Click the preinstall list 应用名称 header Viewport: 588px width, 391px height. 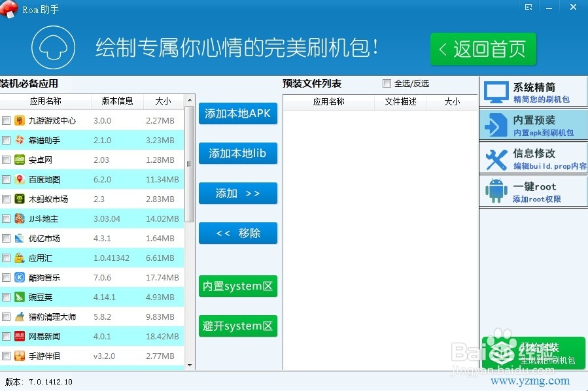328,102
